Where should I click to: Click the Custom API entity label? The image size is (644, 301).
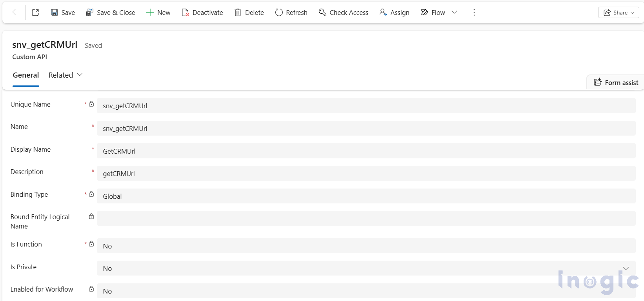[x=30, y=57]
